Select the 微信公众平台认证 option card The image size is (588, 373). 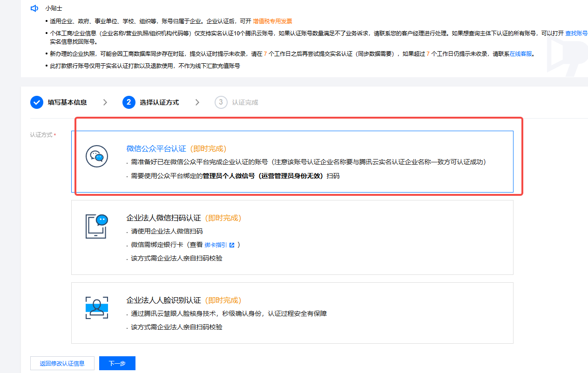tap(292, 161)
